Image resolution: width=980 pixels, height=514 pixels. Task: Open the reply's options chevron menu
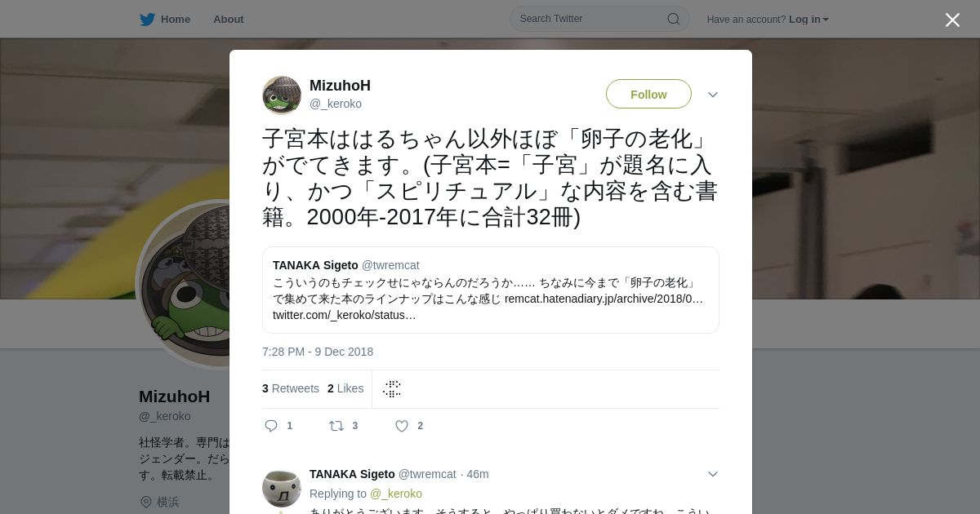pos(713,474)
